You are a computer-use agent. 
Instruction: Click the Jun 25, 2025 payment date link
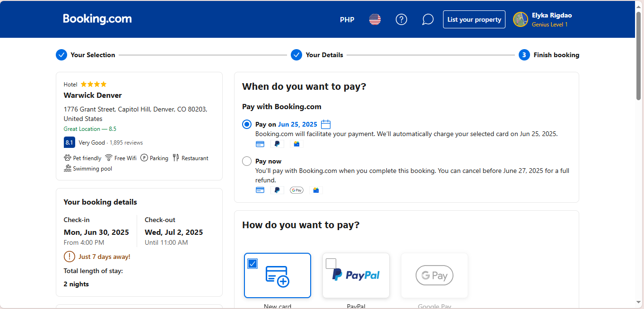tap(297, 124)
